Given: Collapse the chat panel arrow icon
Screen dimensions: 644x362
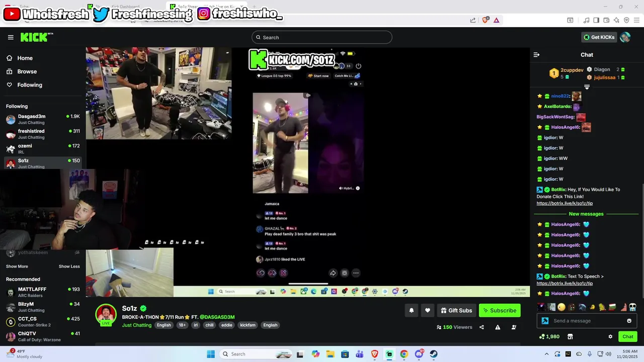Looking at the screenshot, I should (536, 55).
